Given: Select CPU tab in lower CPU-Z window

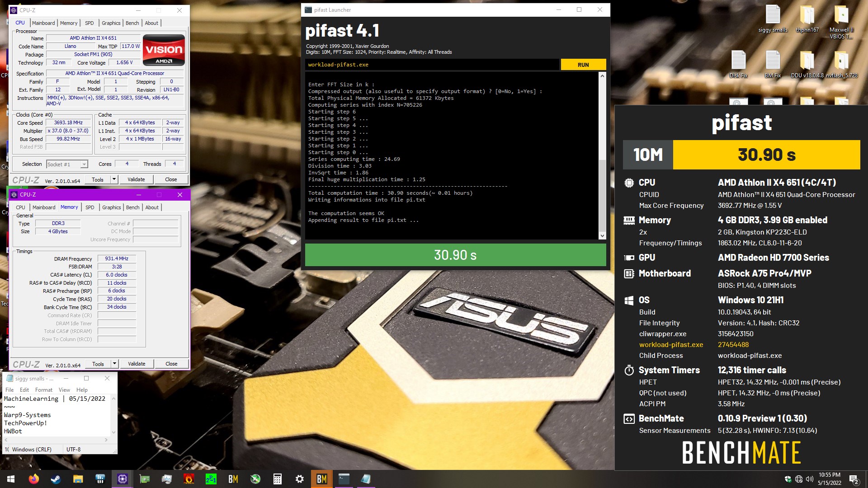Looking at the screenshot, I should (x=21, y=207).
